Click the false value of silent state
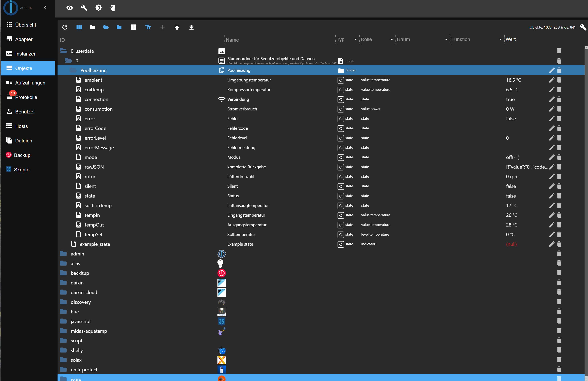Image resolution: width=588 pixels, height=381 pixels. [511, 186]
